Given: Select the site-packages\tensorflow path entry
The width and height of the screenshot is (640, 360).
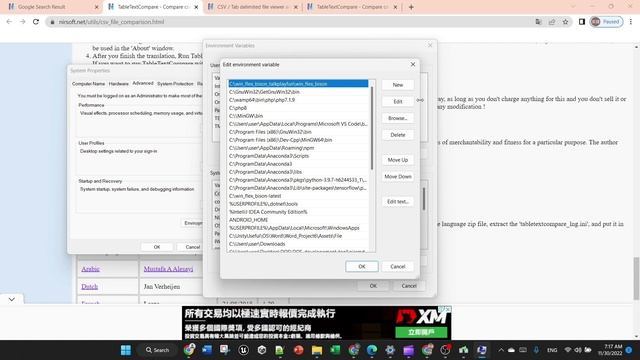Looking at the screenshot, I should point(298,188).
